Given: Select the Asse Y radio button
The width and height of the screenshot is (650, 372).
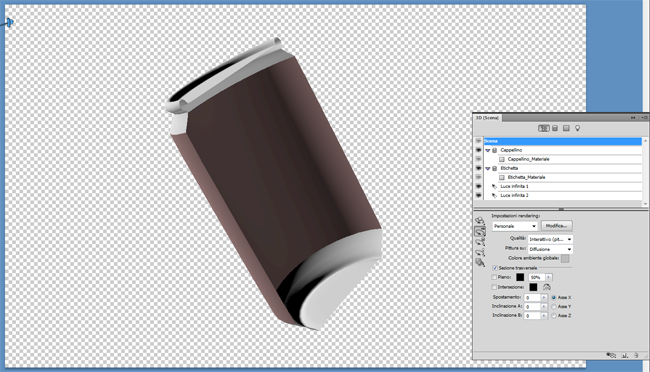Looking at the screenshot, I should pyautogui.click(x=554, y=306).
